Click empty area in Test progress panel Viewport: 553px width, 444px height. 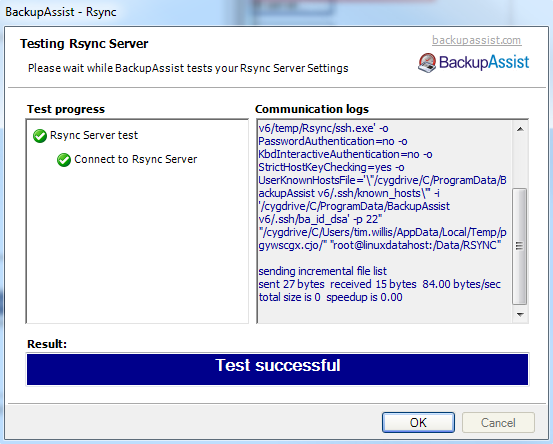(138, 247)
